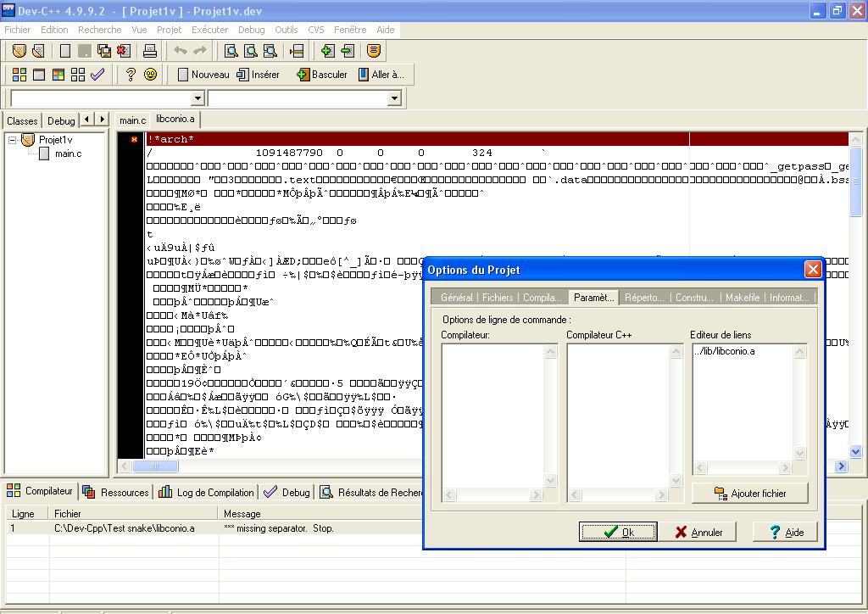Screen dimensions: 868x614
Task: Click the Help question mark icon
Action: pyautogui.click(x=130, y=75)
